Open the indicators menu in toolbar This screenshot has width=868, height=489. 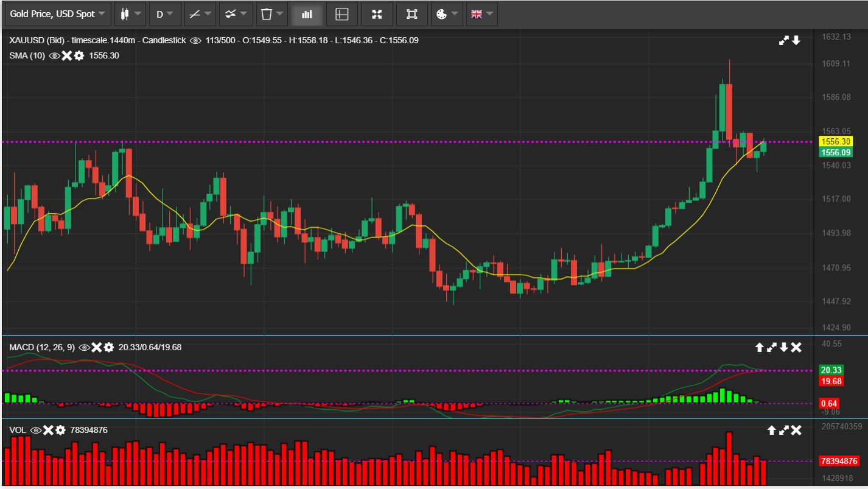pyautogui.click(x=235, y=13)
